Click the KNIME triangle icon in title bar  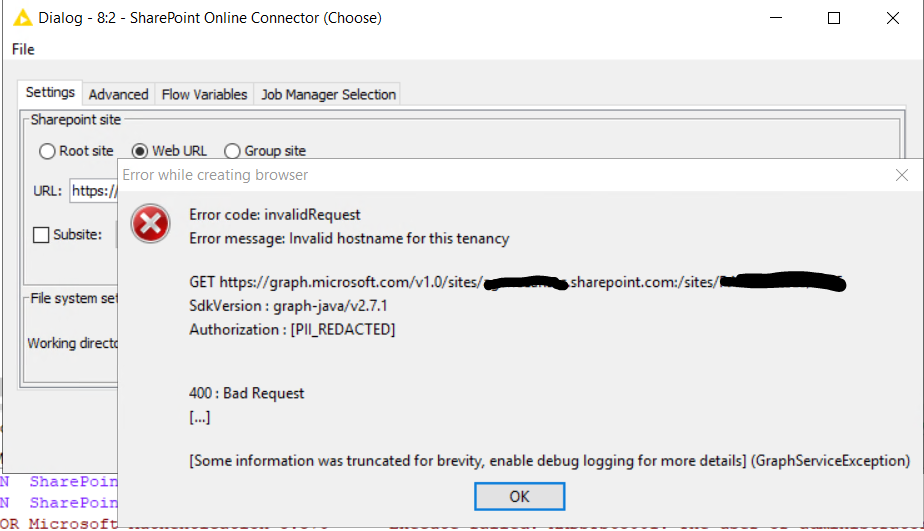pyautogui.click(x=22, y=18)
